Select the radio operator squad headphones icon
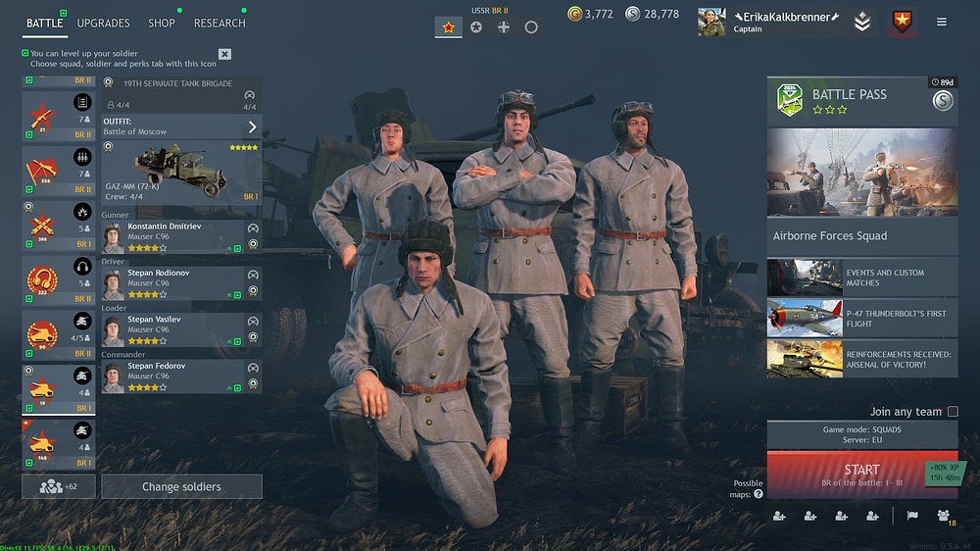Viewport: 980px width, 551px height. pos(82,267)
